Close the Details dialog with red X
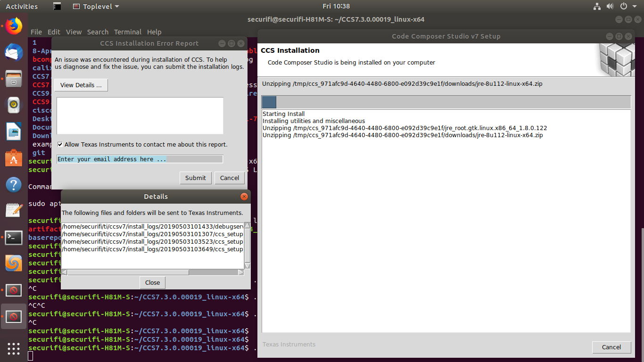This screenshot has height=362, width=644. [x=244, y=197]
